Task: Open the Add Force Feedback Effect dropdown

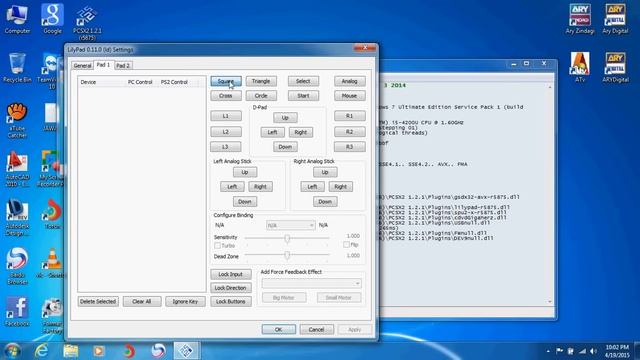Action: tap(312, 283)
